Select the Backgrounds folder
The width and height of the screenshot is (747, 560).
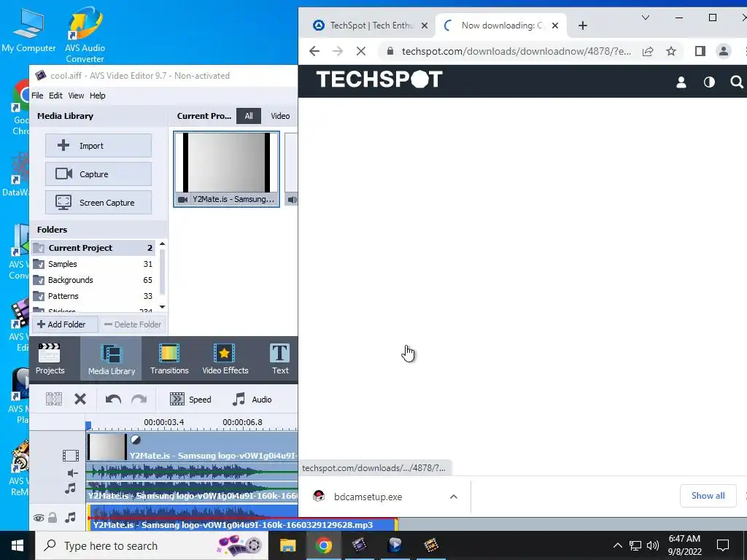tap(93, 280)
